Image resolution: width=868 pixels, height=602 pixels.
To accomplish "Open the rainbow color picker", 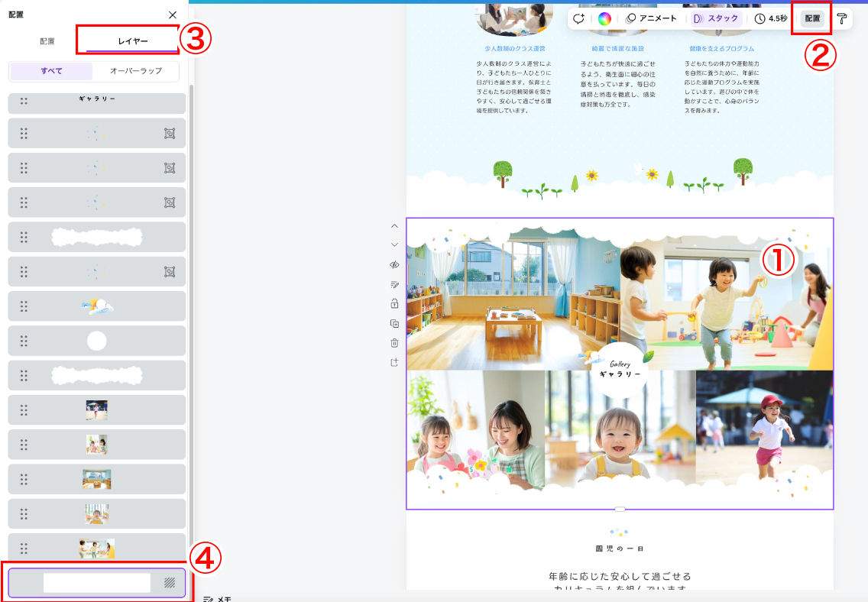I will [604, 18].
